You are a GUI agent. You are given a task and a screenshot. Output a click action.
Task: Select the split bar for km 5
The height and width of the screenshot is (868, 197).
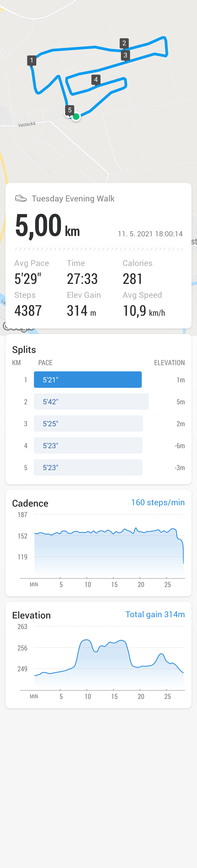(88, 467)
